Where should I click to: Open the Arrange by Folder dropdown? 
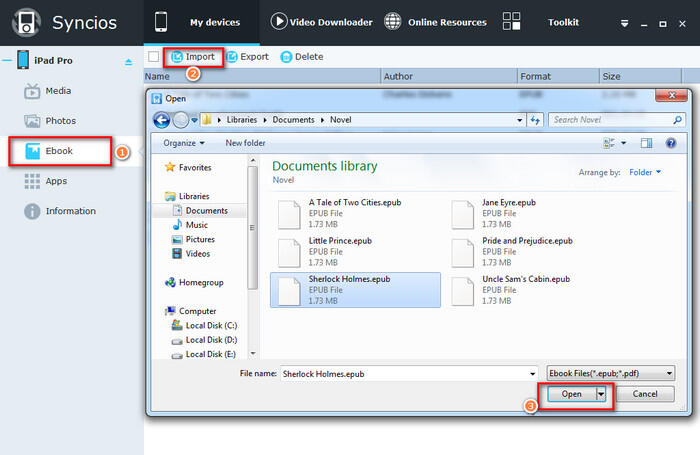coord(645,172)
